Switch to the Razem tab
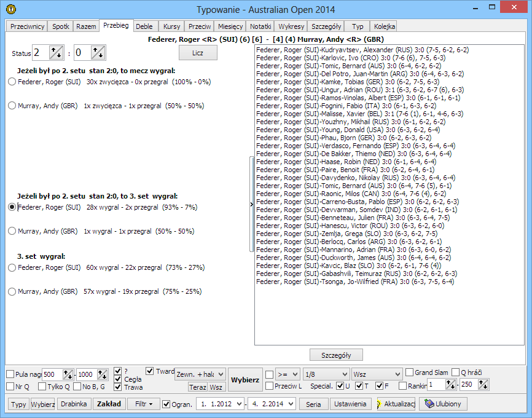The height and width of the screenshot is (418, 532). (x=86, y=26)
